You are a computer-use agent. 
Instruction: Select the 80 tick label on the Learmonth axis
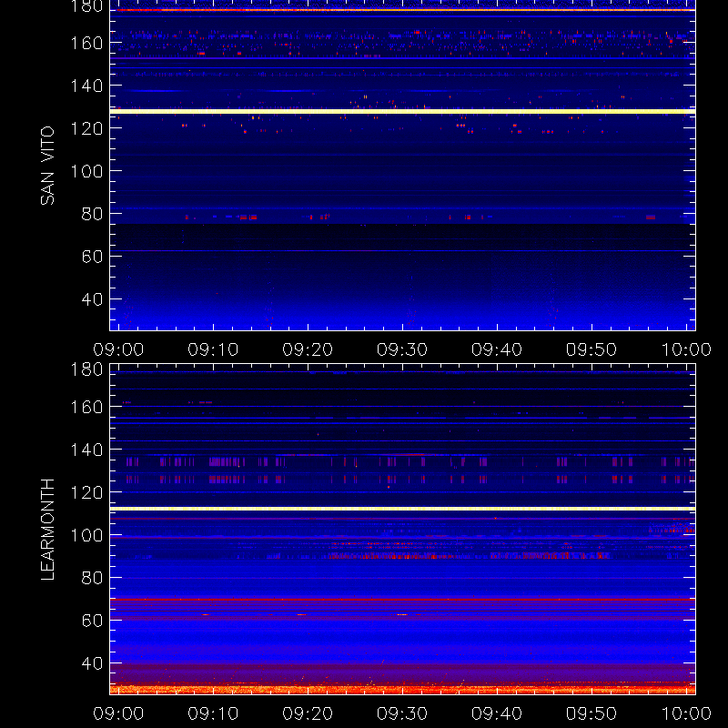[92, 578]
